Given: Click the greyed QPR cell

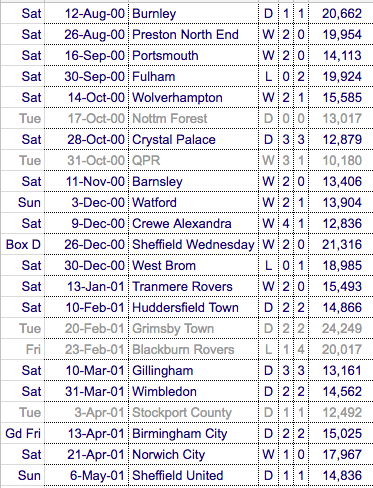Looking at the screenshot, I should [193, 160].
